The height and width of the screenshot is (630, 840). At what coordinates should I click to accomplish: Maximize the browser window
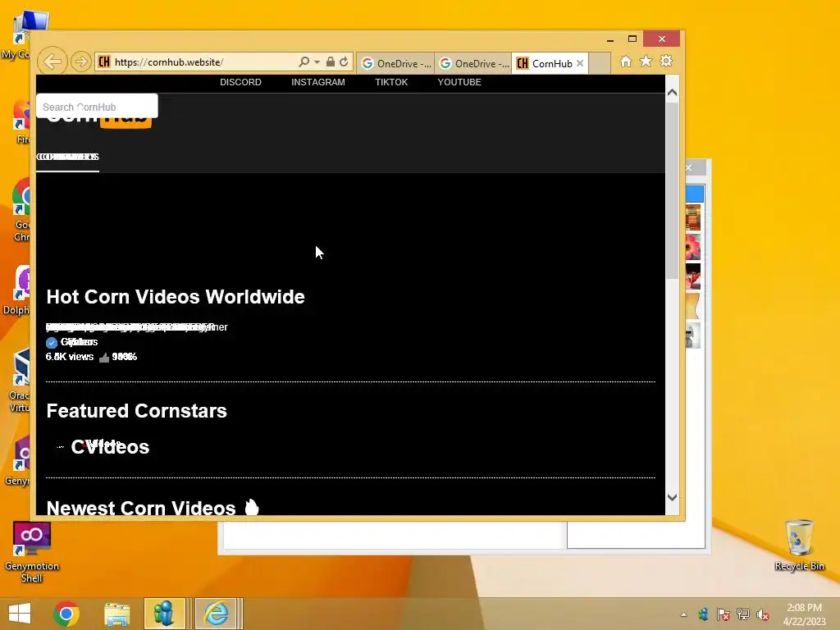tap(632, 39)
